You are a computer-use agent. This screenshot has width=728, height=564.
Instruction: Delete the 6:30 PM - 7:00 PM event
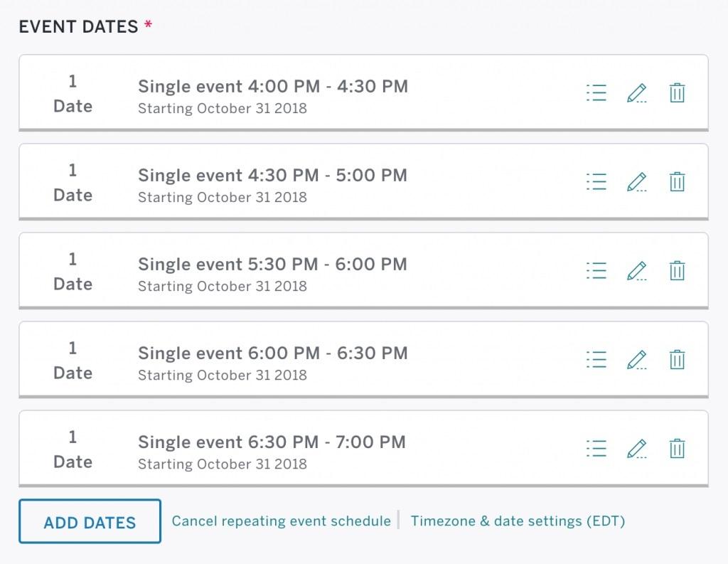pyautogui.click(x=677, y=449)
